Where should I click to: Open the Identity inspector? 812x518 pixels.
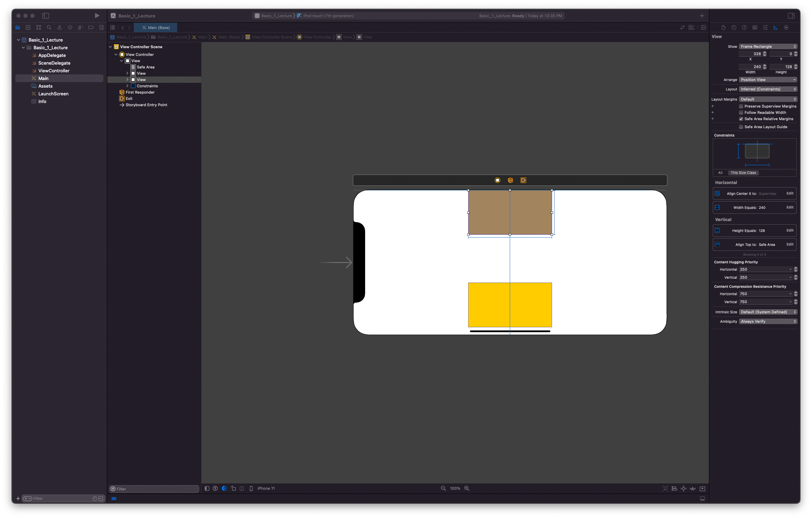coord(755,28)
